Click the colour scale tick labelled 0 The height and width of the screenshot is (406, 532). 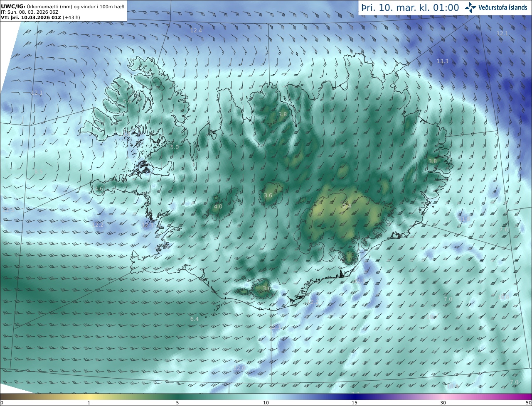(x=2, y=403)
